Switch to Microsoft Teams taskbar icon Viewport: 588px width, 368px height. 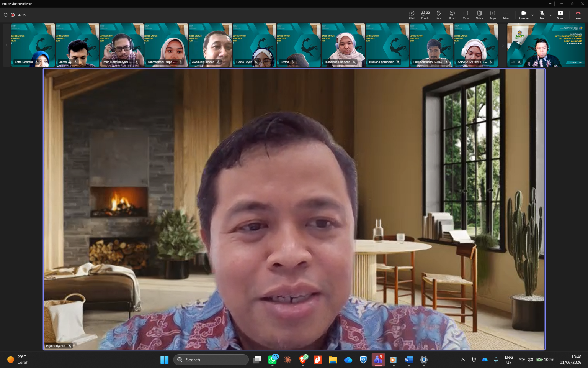[x=378, y=360]
